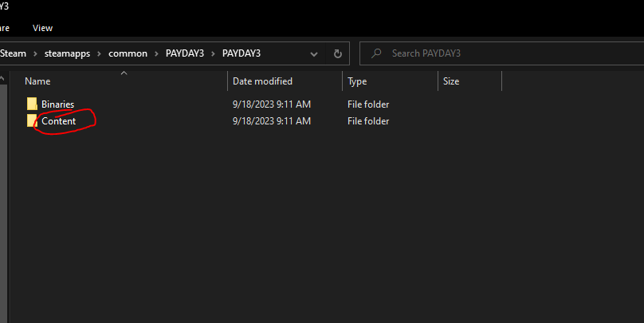Expand chevron after Steam in breadcrumb
644x323 pixels.
33,53
